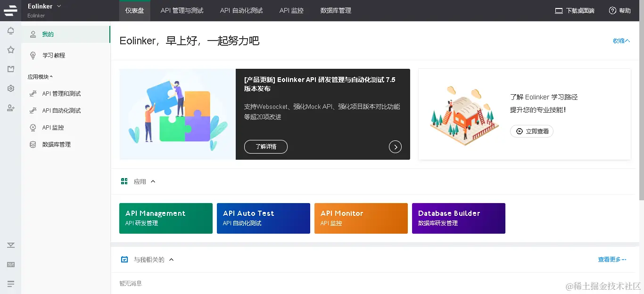The image size is (644, 294).
Task: Click the icon beside API 管理和测试
Action: click(33, 93)
